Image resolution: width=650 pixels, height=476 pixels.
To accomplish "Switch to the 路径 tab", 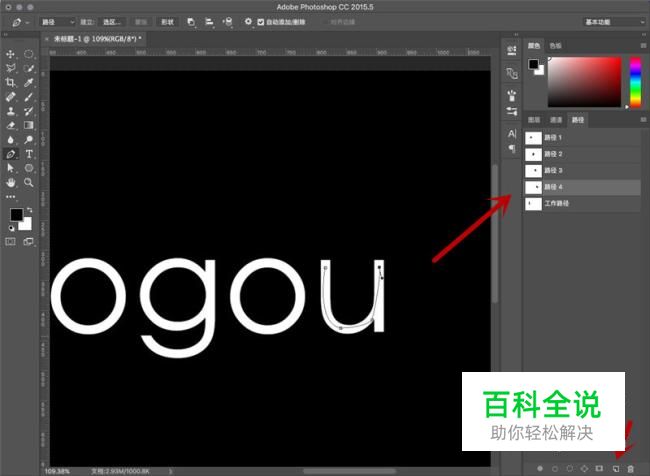I will click(x=578, y=120).
